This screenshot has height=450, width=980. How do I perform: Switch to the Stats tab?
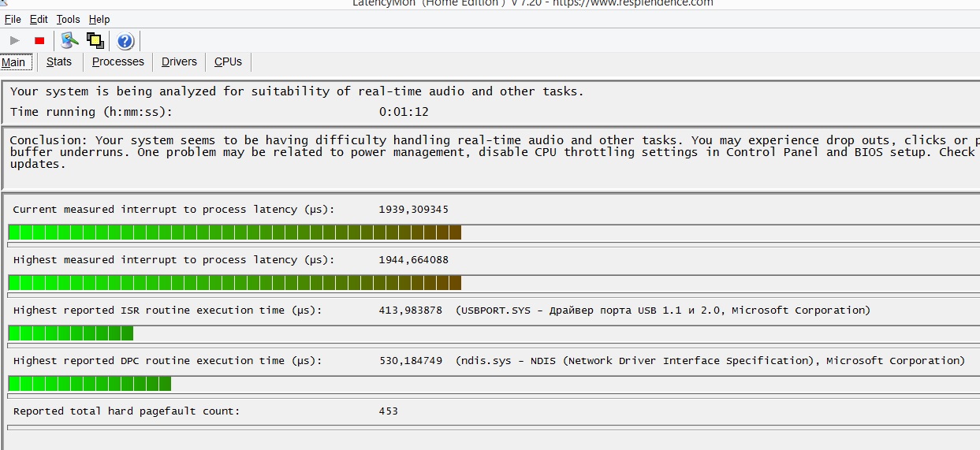click(59, 61)
